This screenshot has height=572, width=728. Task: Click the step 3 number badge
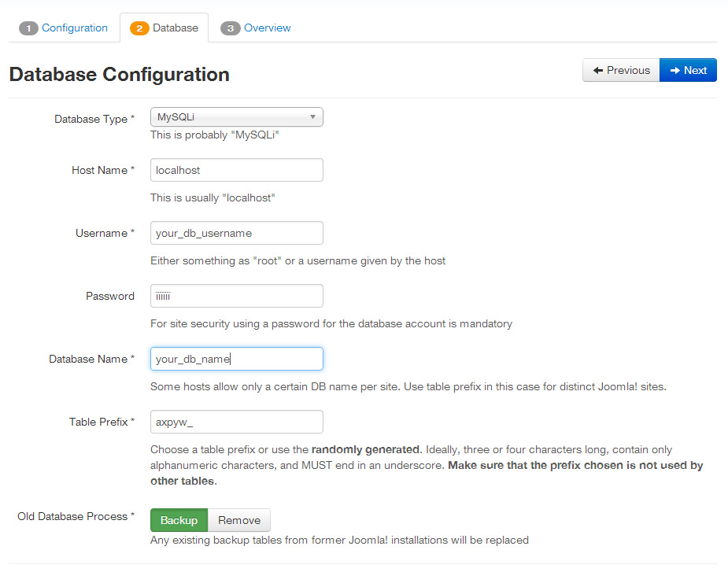point(230,28)
